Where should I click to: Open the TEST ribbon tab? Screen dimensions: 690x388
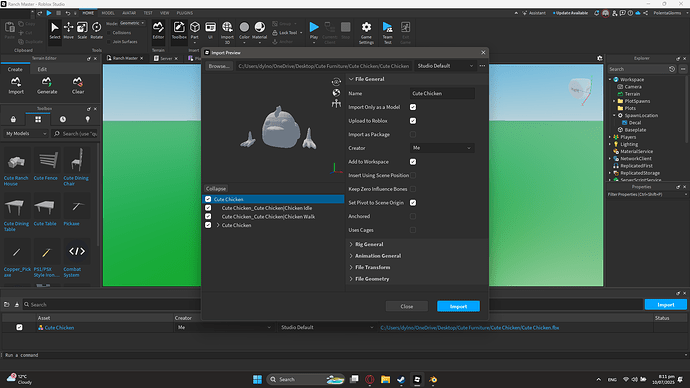148,13
